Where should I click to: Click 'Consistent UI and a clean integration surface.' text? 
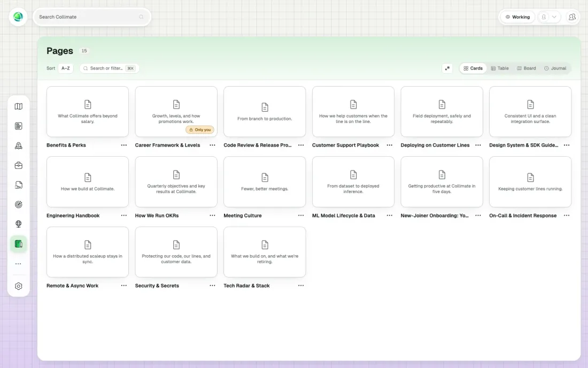[x=530, y=119]
